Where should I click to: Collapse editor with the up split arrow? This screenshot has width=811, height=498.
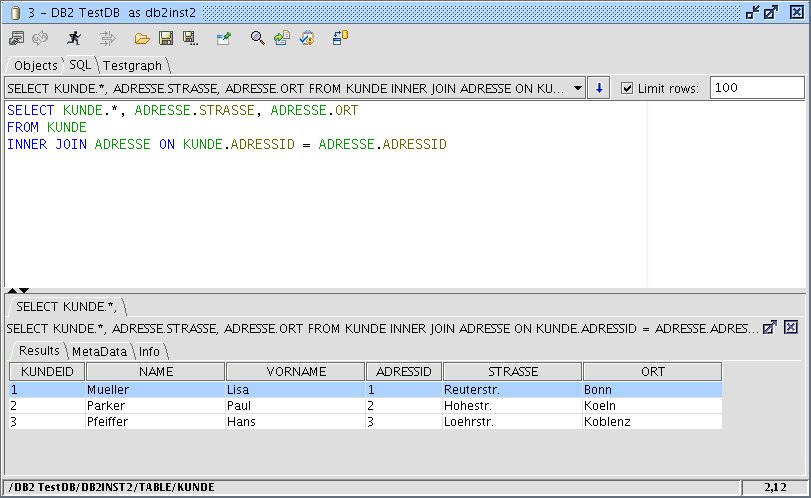pyautogui.click(x=12, y=290)
